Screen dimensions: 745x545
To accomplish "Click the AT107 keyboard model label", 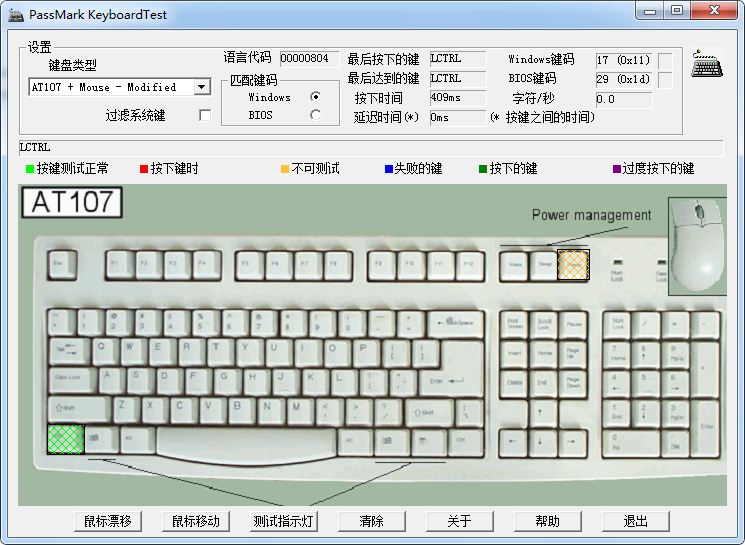I will click(x=72, y=202).
